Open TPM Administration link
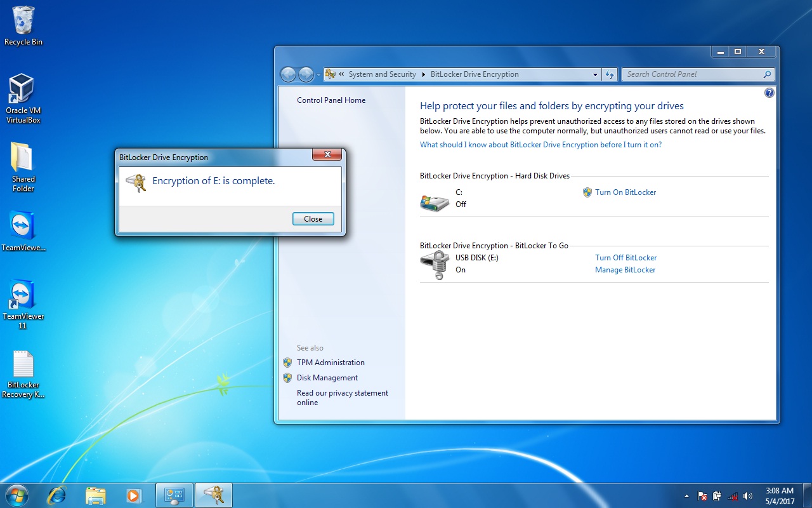Screen dimensions: 812x508 pos(331,363)
